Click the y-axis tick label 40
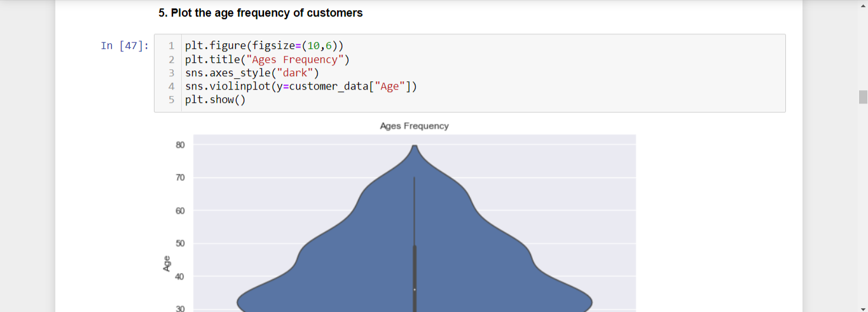 (181, 277)
